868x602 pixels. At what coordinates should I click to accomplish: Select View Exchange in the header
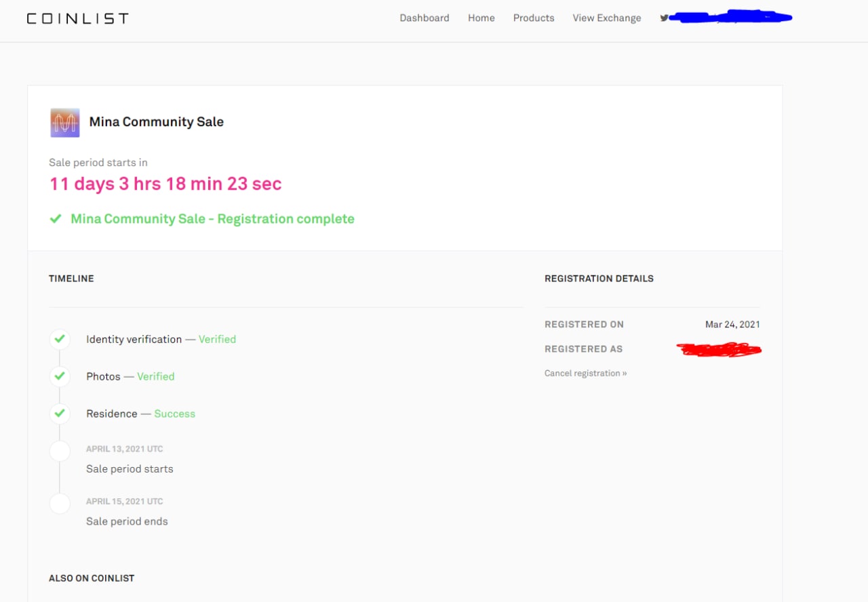[607, 18]
